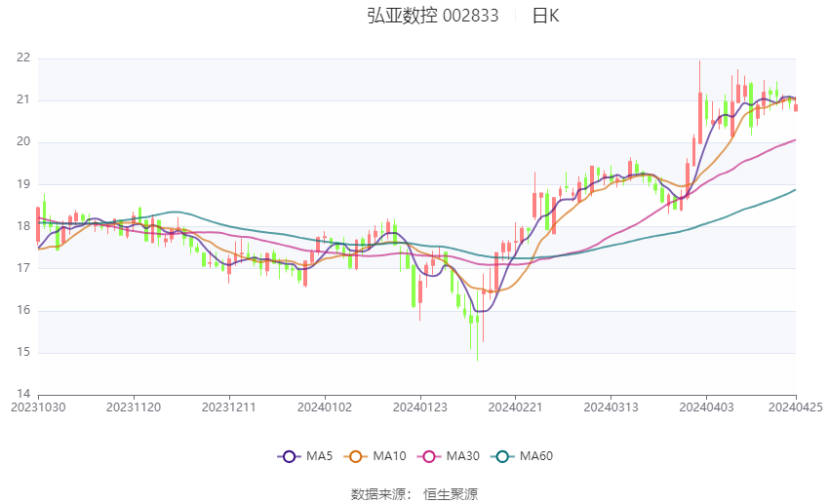Hide the MA5 series via its text label
829x504 pixels.
pos(319,456)
